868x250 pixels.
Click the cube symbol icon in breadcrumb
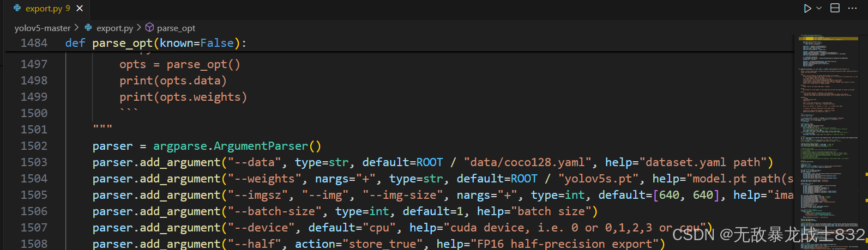[149, 27]
